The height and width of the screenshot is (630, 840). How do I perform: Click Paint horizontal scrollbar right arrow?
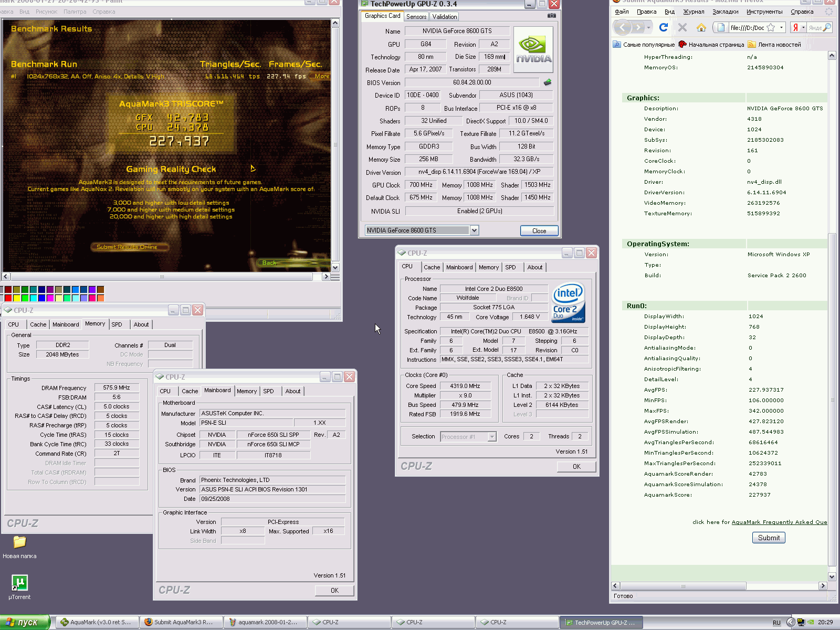[x=325, y=276]
